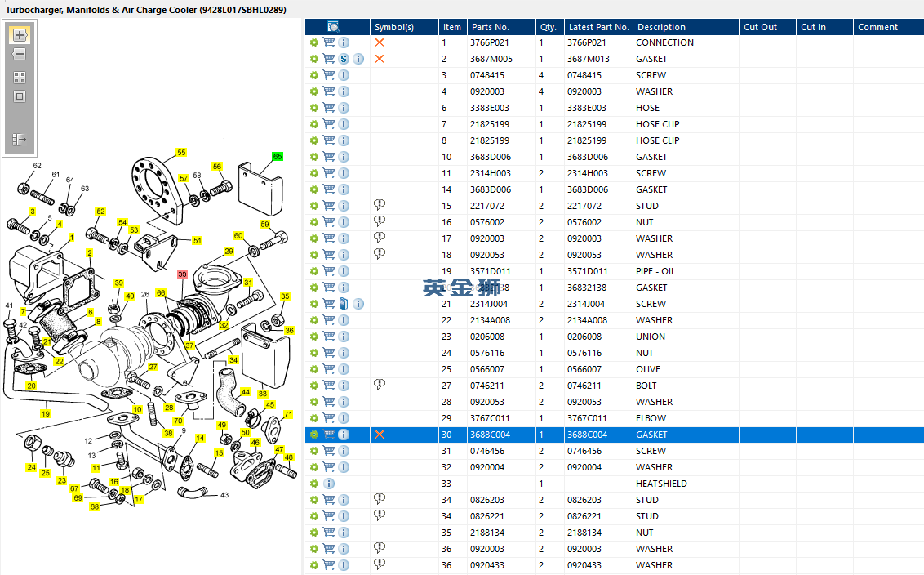Select part number 2134A008 WASHER row

(x=490, y=320)
